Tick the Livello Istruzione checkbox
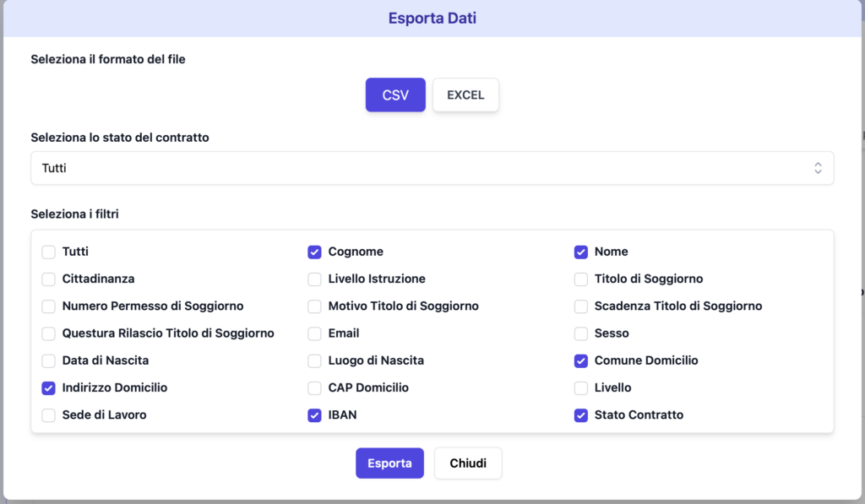The width and height of the screenshot is (865, 504). point(314,279)
